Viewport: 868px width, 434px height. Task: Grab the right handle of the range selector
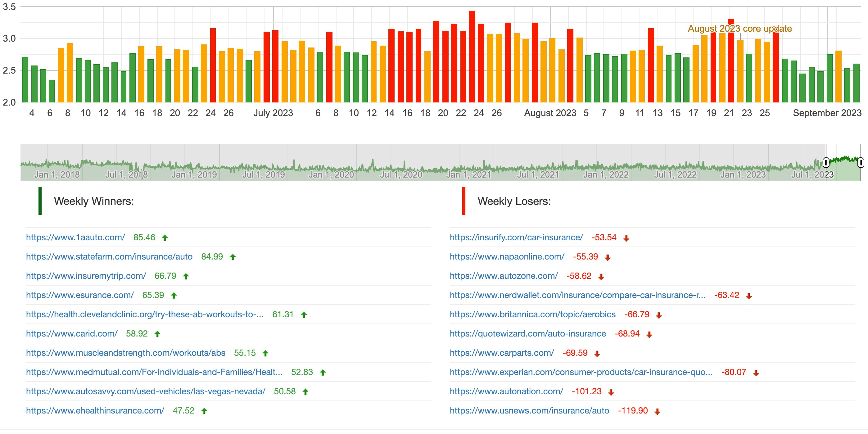point(861,163)
